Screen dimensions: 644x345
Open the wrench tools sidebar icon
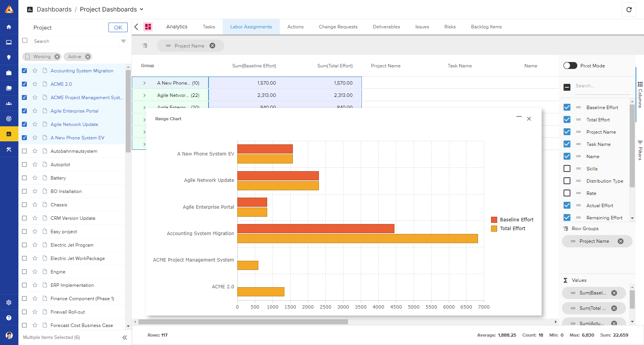(9, 149)
